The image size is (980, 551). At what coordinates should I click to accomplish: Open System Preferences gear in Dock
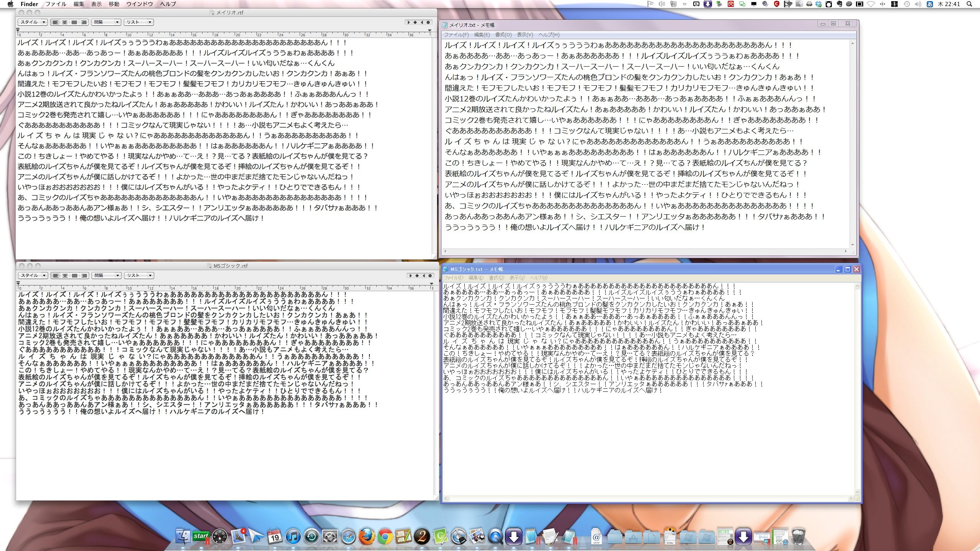pos(330,537)
